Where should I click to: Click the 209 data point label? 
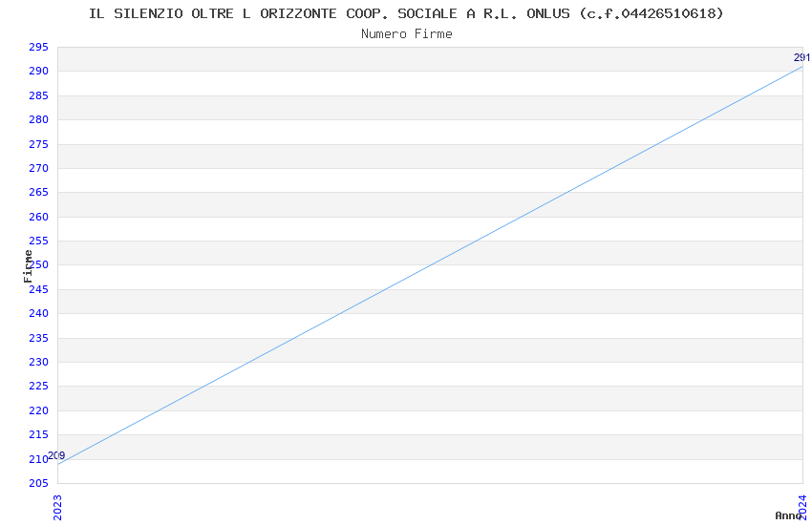pos(56,455)
